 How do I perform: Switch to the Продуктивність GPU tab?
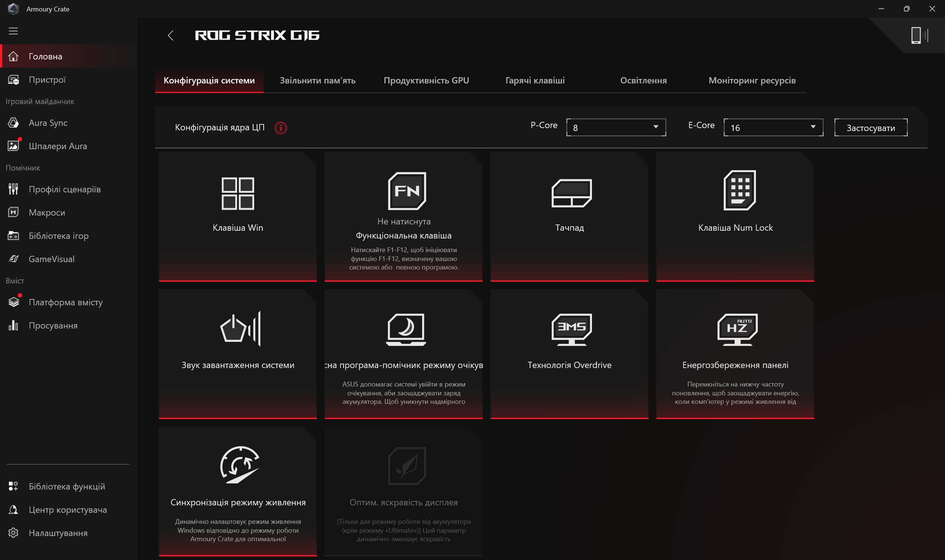coord(426,80)
